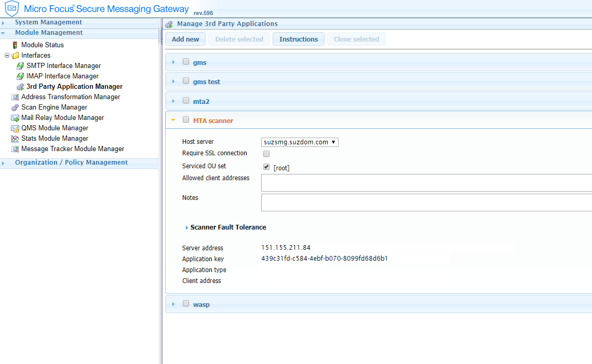Open QMS Module Manager
This screenshot has height=364, width=592.
(55, 128)
